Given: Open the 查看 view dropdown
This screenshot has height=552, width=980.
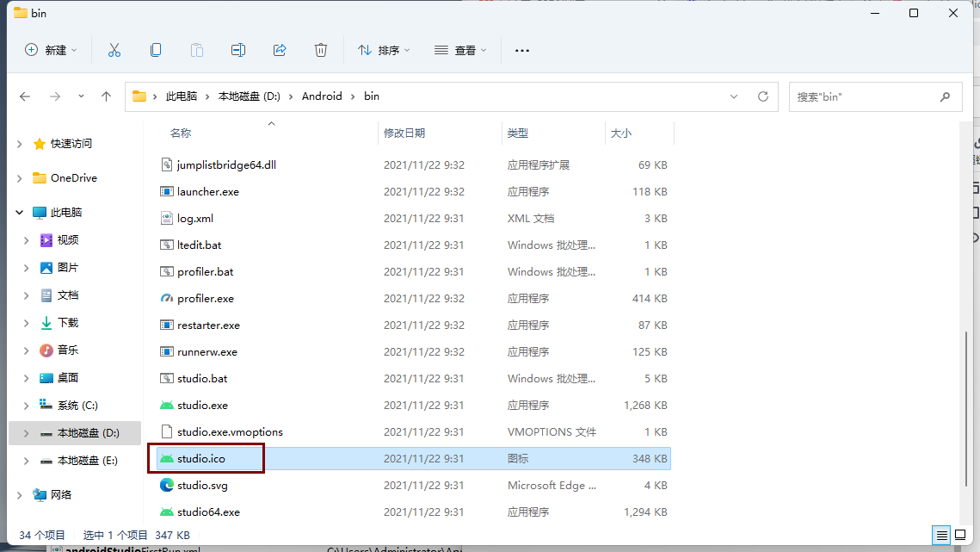Looking at the screenshot, I should [x=459, y=50].
